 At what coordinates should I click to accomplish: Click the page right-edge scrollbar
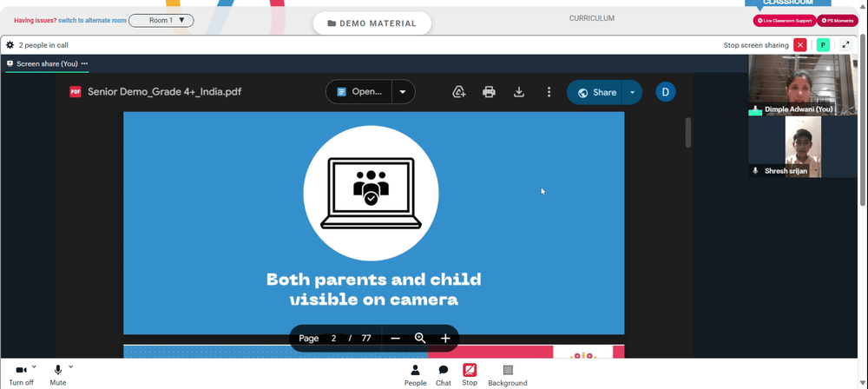coord(864,120)
